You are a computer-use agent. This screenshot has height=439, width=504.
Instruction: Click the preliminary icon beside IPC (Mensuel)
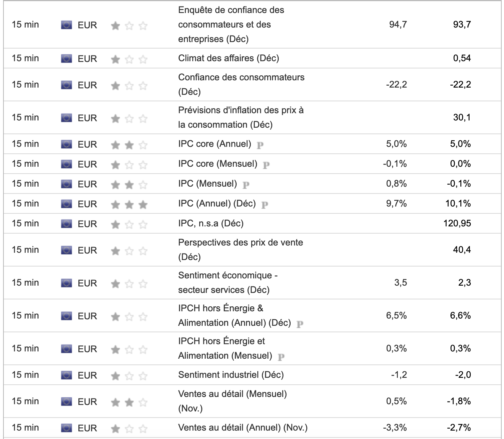click(x=246, y=185)
